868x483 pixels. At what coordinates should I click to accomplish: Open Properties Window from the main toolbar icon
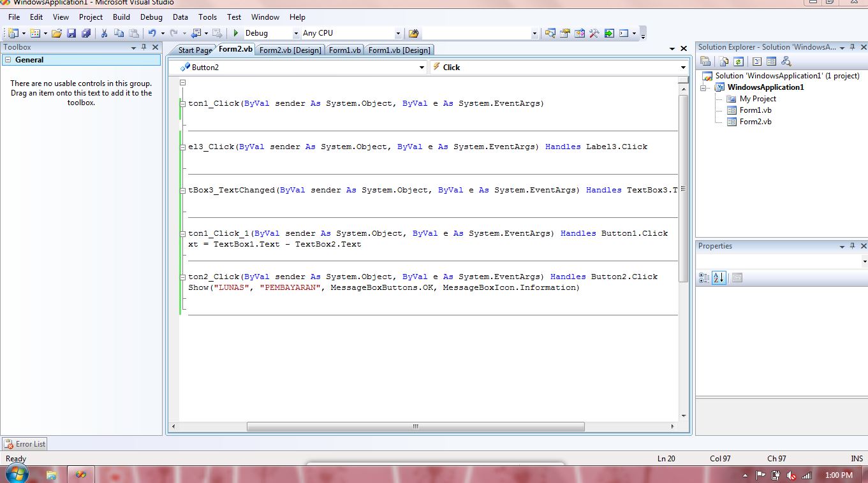pyautogui.click(x=564, y=33)
